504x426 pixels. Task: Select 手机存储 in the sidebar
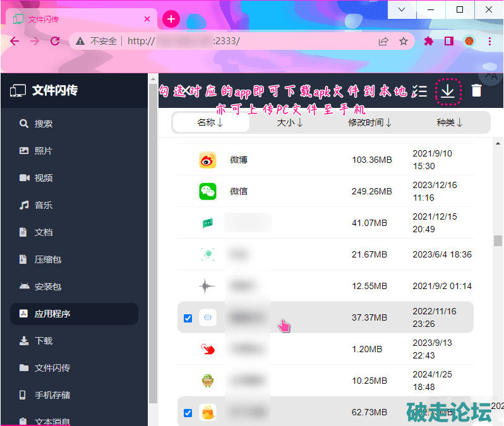tap(52, 395)
